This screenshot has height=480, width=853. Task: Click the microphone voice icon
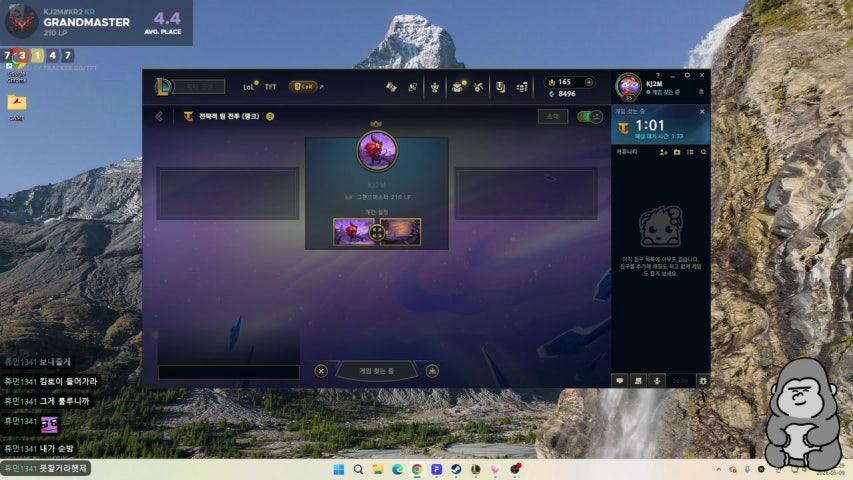[x=657, y=381]
